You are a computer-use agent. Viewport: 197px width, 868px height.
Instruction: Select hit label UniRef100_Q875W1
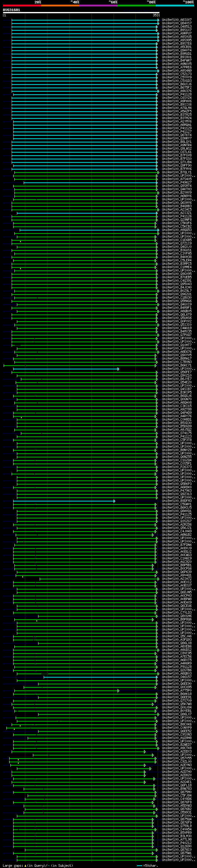177,853
